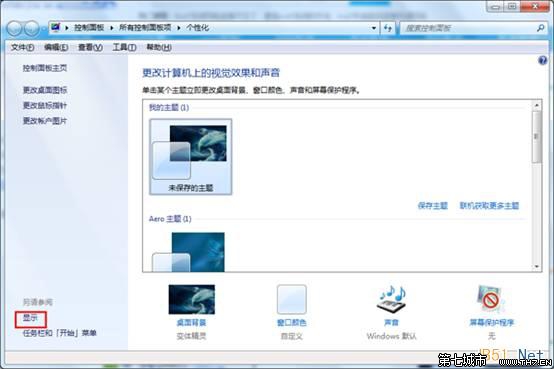Open the 文件(F) menu
554x369 pixels.
tap(23, 47)
